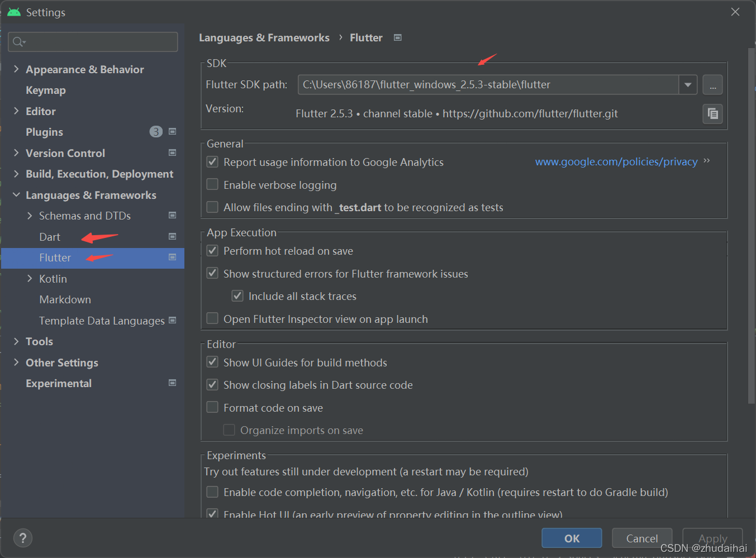Screen dimensions: 756x558
Task: Toggle Show UI Guides for build methods
Action: (x=212, y=362)
